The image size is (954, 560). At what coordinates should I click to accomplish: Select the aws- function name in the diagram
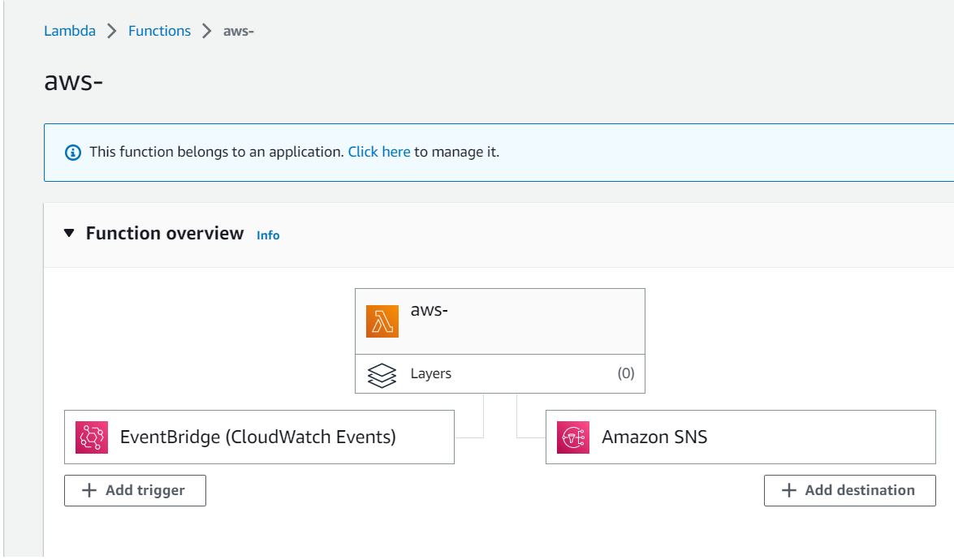click(x=429, y=310)
